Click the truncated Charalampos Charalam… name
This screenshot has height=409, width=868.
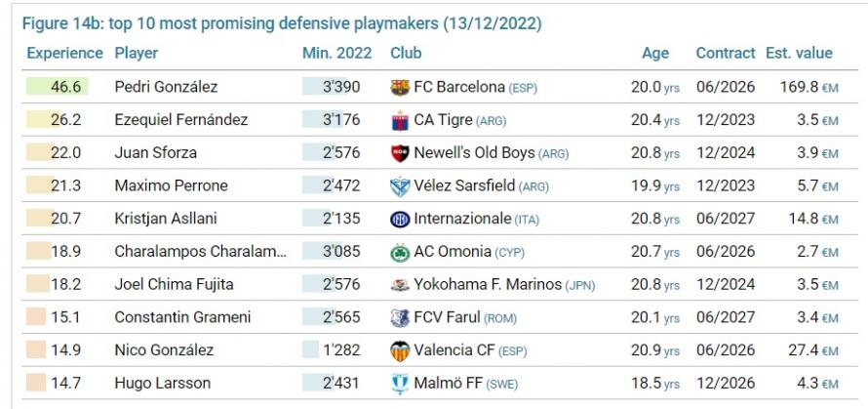coord(201,252)
